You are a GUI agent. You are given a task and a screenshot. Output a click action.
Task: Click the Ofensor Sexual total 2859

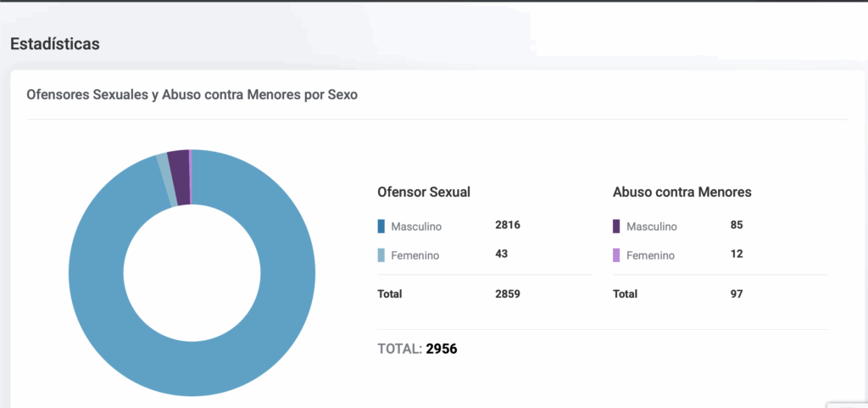507,294
